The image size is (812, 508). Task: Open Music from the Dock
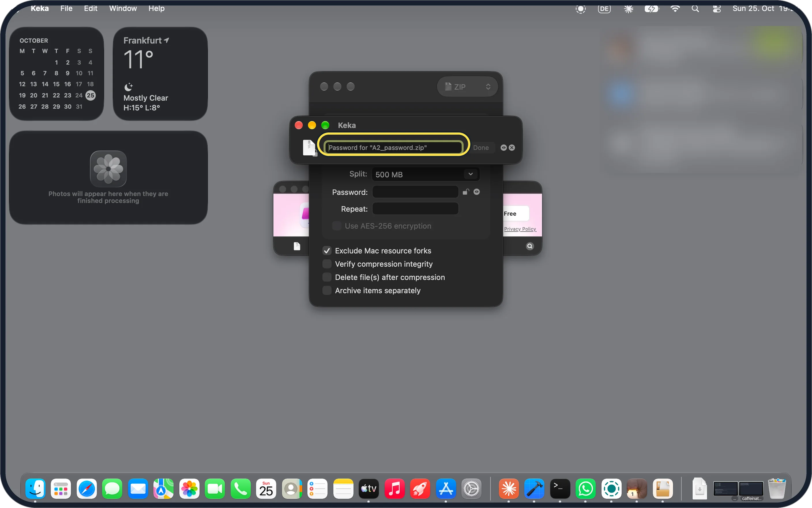click(x=394, y=488)
